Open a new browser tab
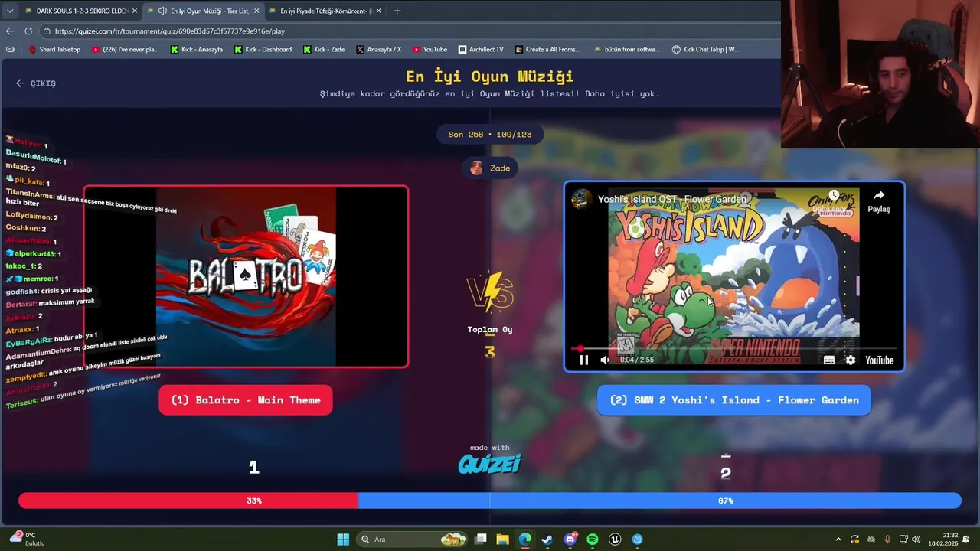980x551 pixels. 397,11
